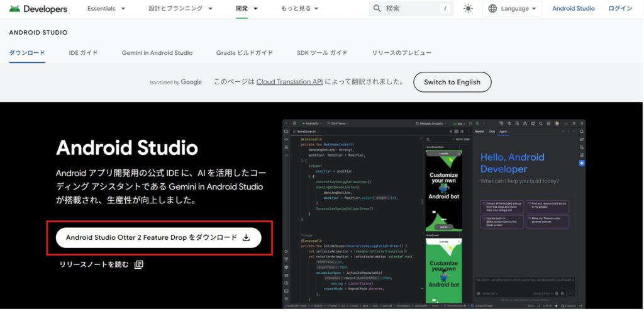Open the Gemini in Android Studio tab
This screenshot has width=644, height=311.
[x=157, y=53]
